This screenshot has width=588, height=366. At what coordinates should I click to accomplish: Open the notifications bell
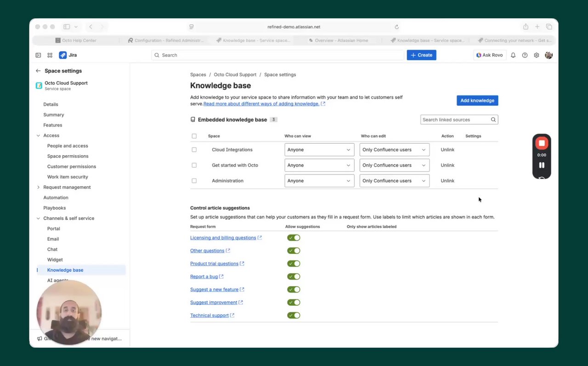click(513, 55)
